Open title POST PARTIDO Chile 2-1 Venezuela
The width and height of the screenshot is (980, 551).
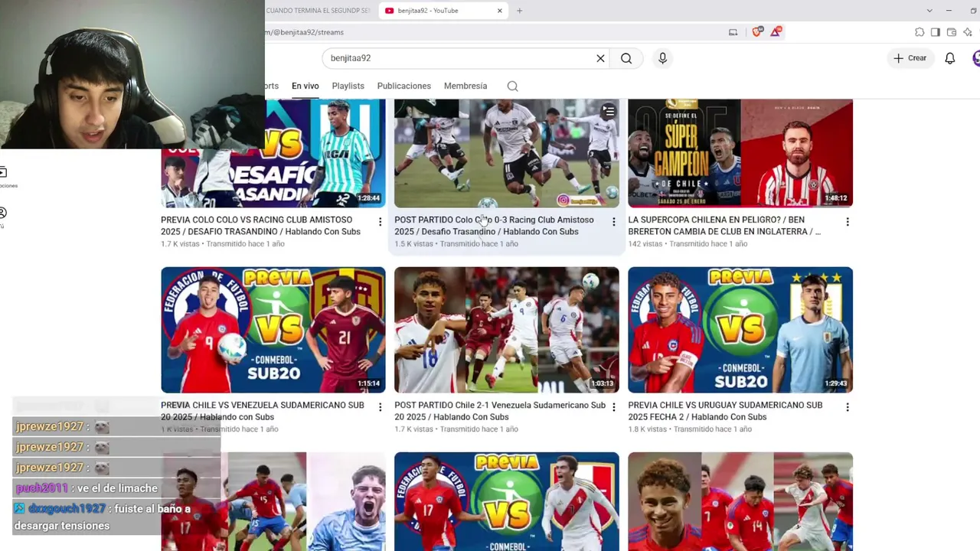tap(500, 411)
